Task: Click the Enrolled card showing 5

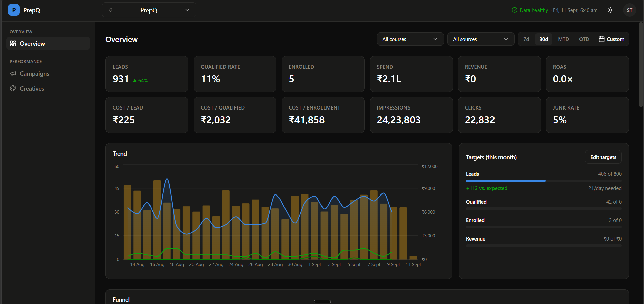Action: 323,74
